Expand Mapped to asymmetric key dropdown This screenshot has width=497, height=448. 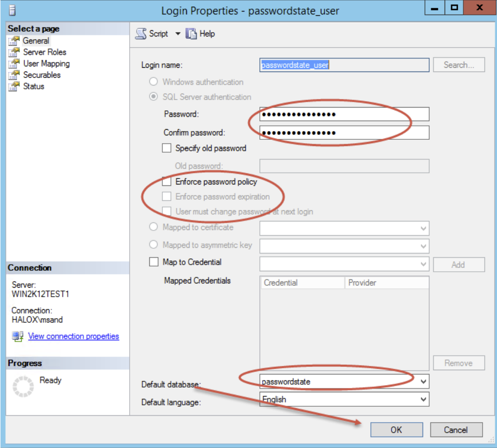click(423, 246)
